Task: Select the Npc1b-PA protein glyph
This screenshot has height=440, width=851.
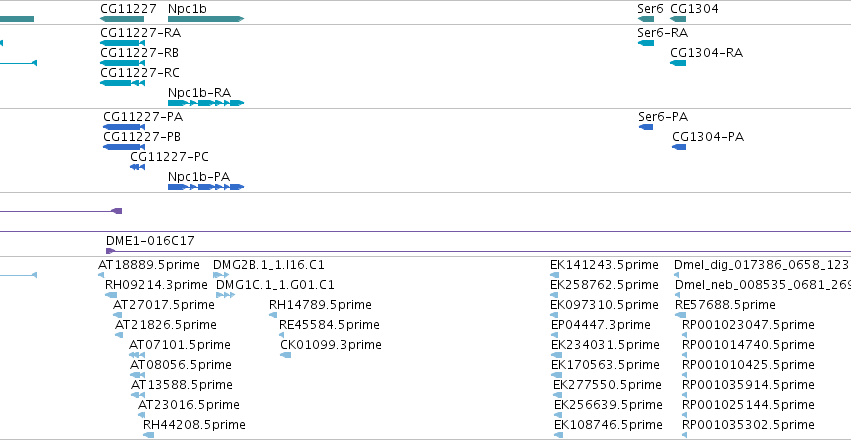Action: point(206,187)
